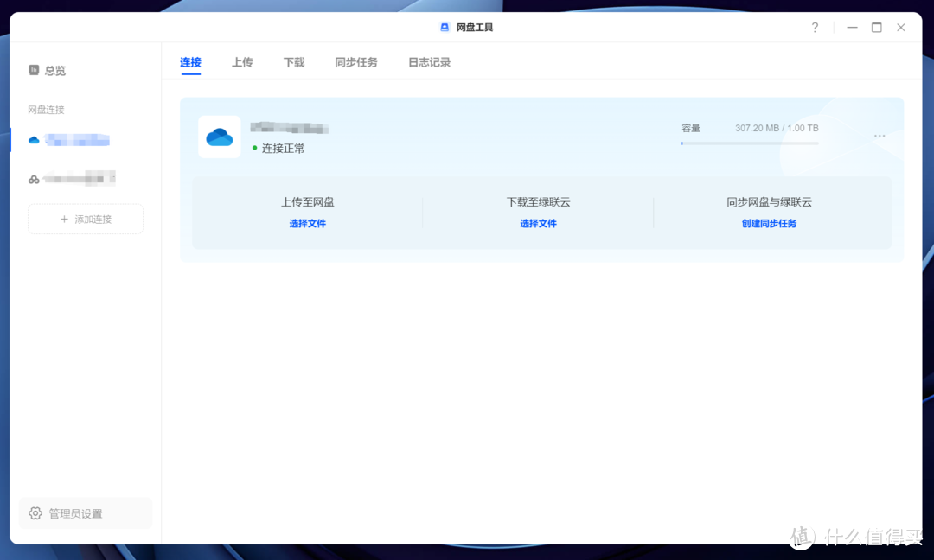Click the OneDrive cloud logo on the connection card
The height and width of the screenshot is (560, 934).
tap(219, 137)
